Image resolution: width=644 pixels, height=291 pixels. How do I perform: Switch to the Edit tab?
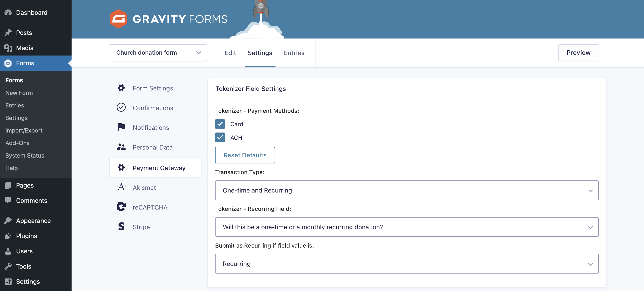(x=230, y=53)
